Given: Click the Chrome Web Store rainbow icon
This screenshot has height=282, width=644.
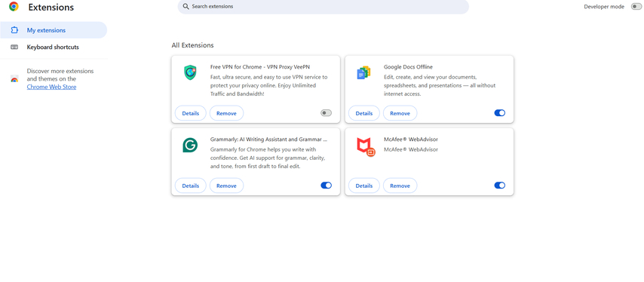Looking at the screenshot, I should tap(14, 79).
